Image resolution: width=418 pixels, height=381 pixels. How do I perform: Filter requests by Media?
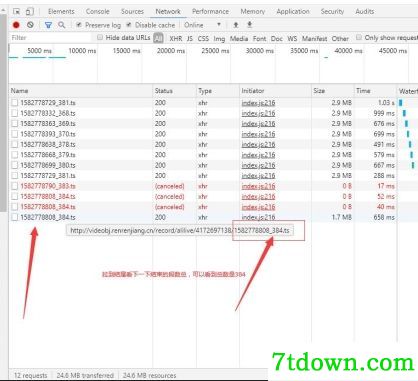pos(239,39)
